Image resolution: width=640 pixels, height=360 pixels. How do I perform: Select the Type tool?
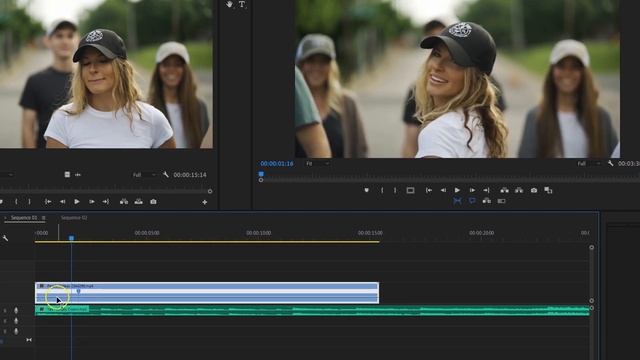[x=242, y=4]
